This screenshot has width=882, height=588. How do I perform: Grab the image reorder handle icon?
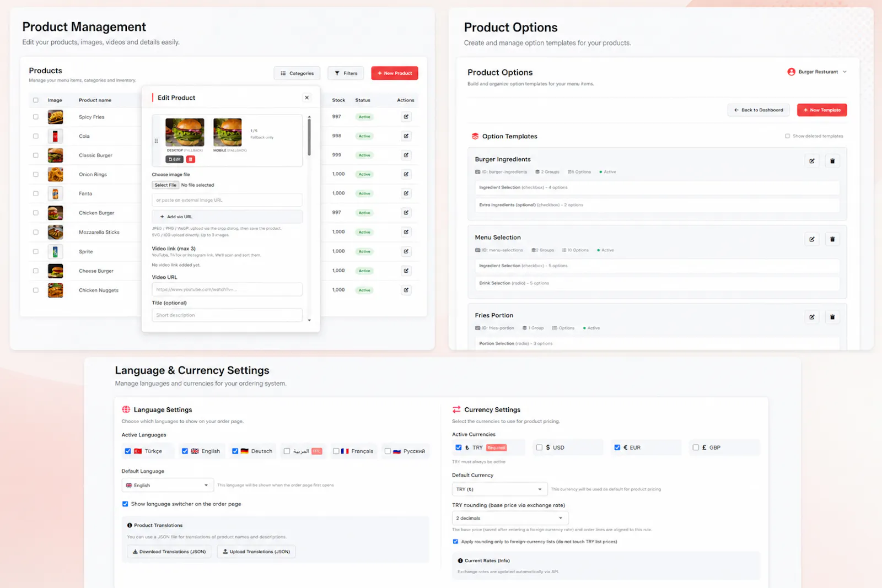tap(157, 141)
